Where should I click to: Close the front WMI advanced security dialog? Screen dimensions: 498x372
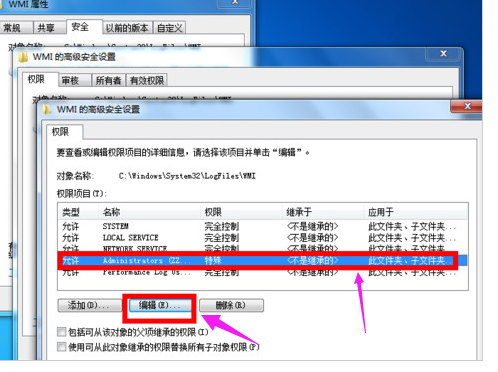[467, 106]
